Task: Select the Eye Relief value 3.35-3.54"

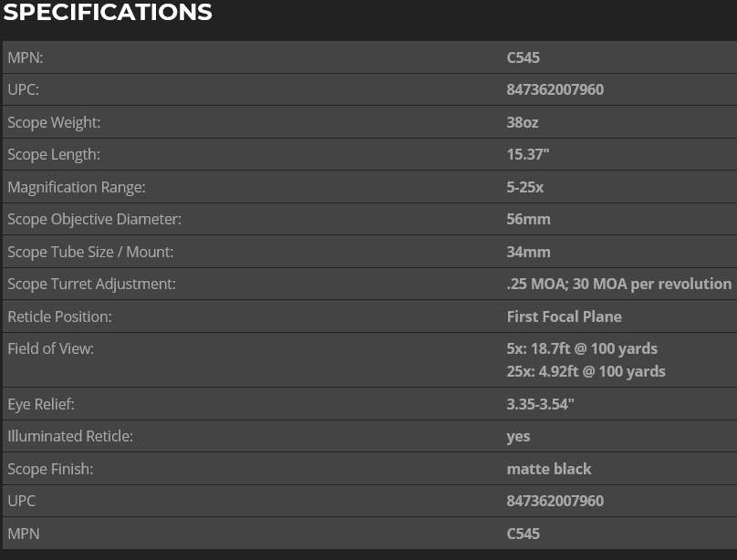Action: (539, 404)
